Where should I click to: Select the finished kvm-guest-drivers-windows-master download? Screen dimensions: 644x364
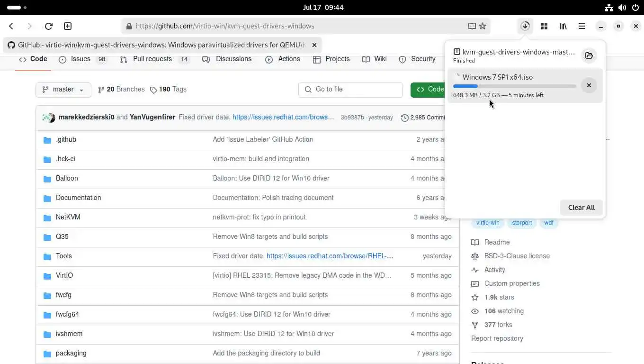click(x=514, y=55)
